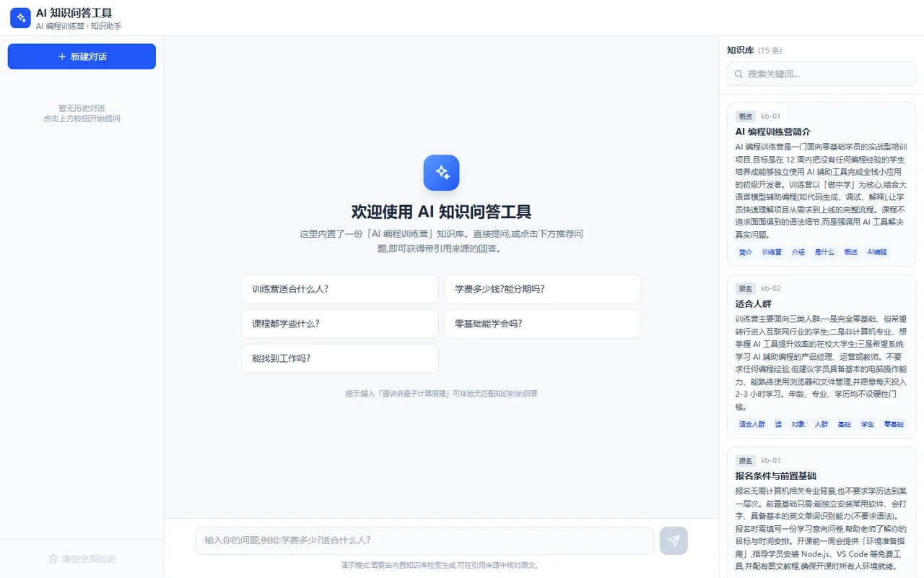This screenshot has width=924, height=578.
Task: Click the kb-01 identifier label
Action: pos(770,116)
